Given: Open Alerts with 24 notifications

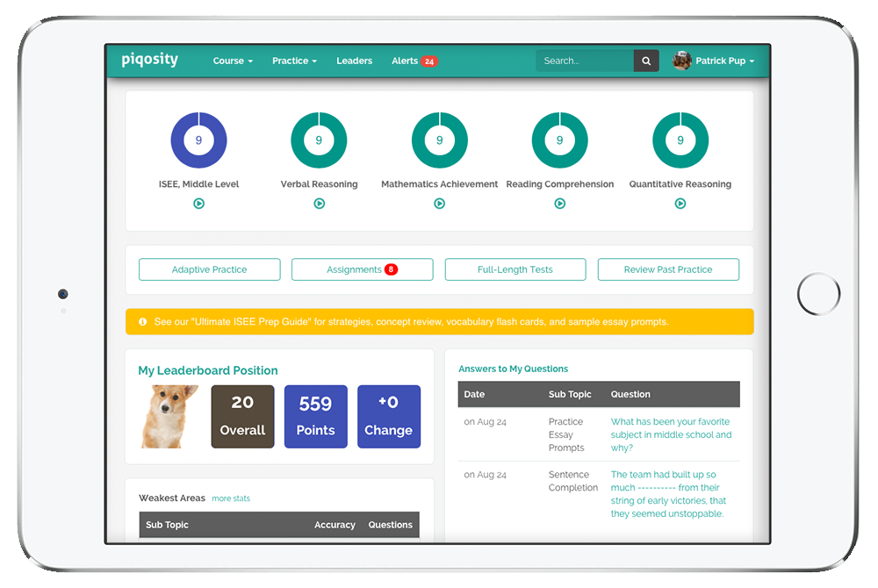Looking at the screenshot, I should 414,61.
